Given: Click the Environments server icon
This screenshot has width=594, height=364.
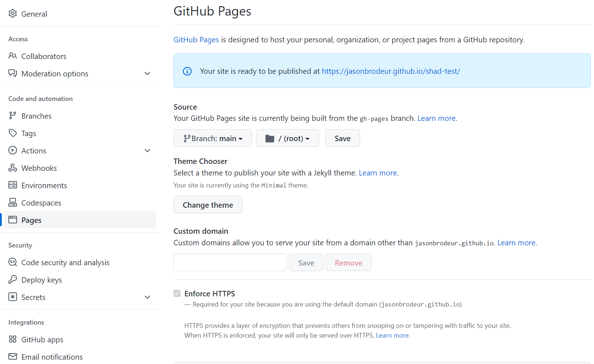Looking at the screenshot, I should pyautogui.click(x=13, y=185).
